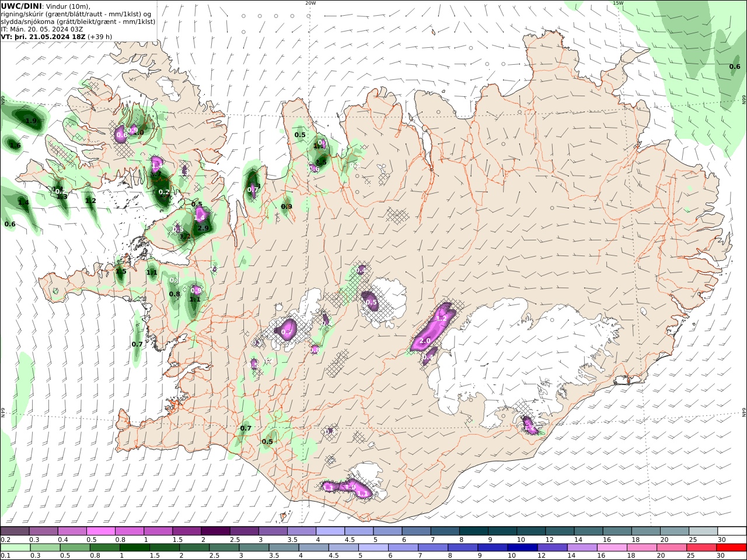
Task: Select the dark green 1 swatch in the lower legend row
Action: pyautogui.click(x=135, y=548)
